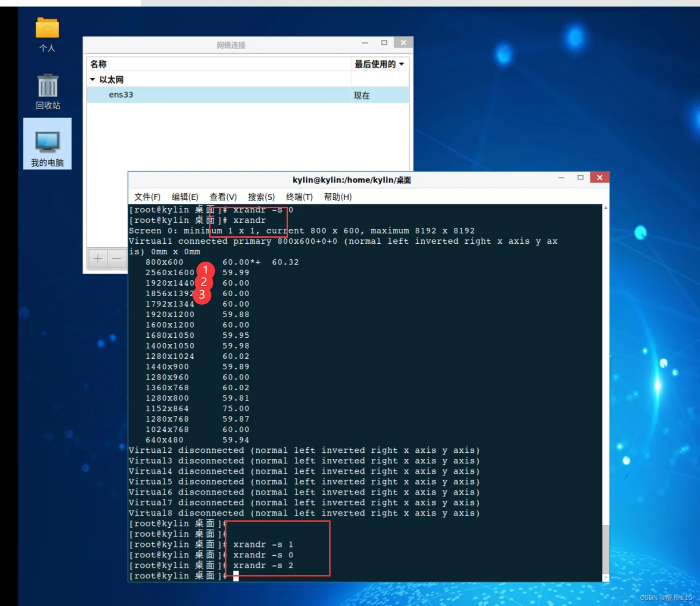Viewport: 700px width, 606px height.
Task: Open the 查看(V) menu
Action: coord(223,197)
